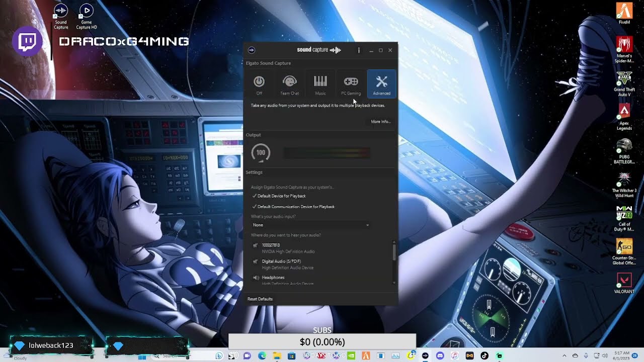
Task: Click the device list scroll-down arrow
Action: 394,283
